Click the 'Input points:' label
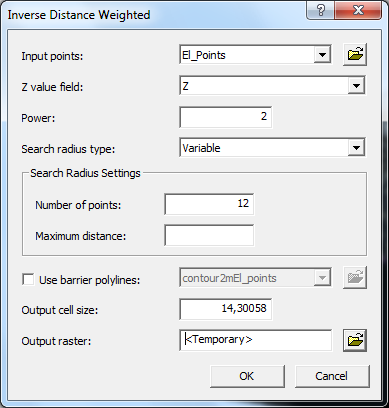This screenshot has height=408, width=389. coord(52,56)
